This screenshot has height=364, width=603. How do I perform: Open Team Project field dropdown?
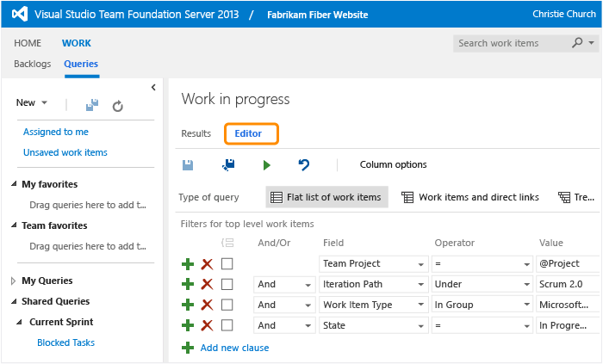420,264
